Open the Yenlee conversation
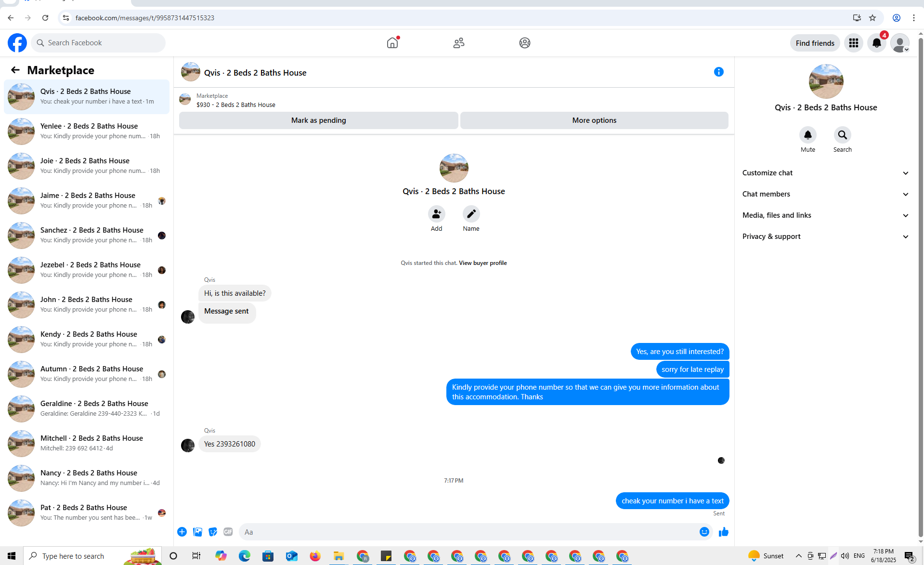924x565 pixels. pyautogui.click(x=87, y=131)
